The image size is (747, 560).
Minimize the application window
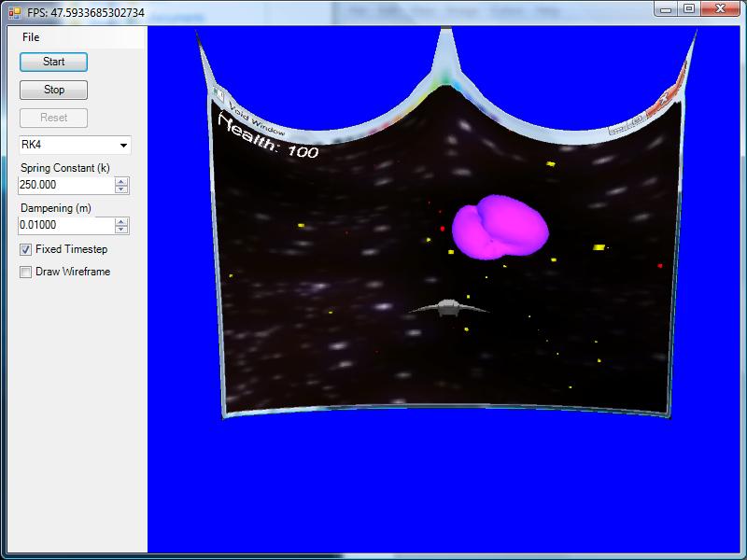(665, 8)
